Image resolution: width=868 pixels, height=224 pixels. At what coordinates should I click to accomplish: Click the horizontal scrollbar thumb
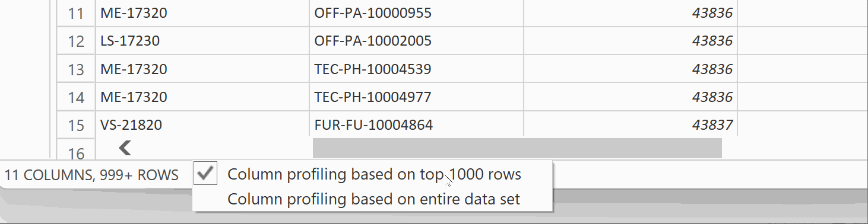tap(517, 148)
